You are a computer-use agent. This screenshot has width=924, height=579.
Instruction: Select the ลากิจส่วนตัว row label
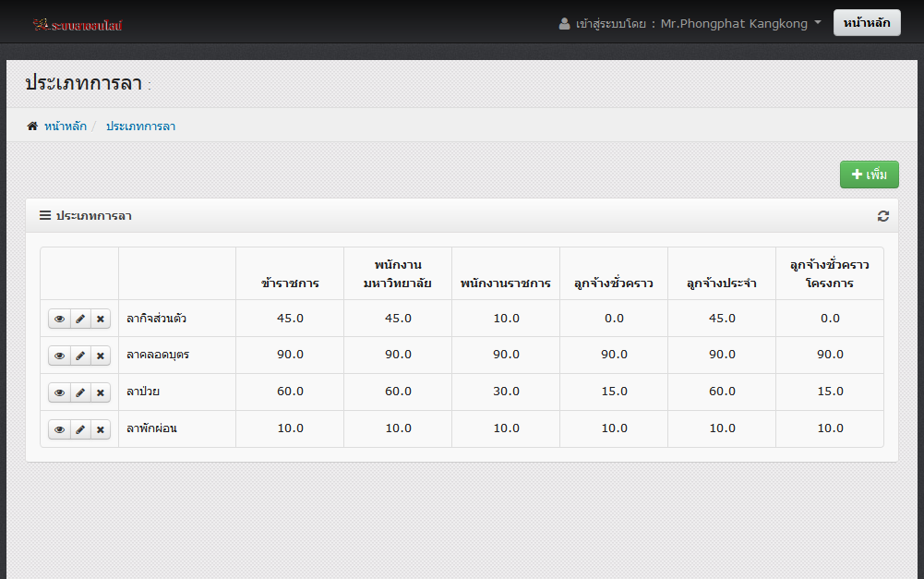pyautogui.click(x=156, y=319)
